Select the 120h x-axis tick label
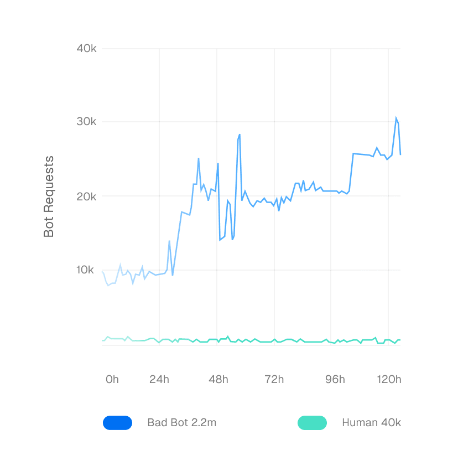 [388, 379]
